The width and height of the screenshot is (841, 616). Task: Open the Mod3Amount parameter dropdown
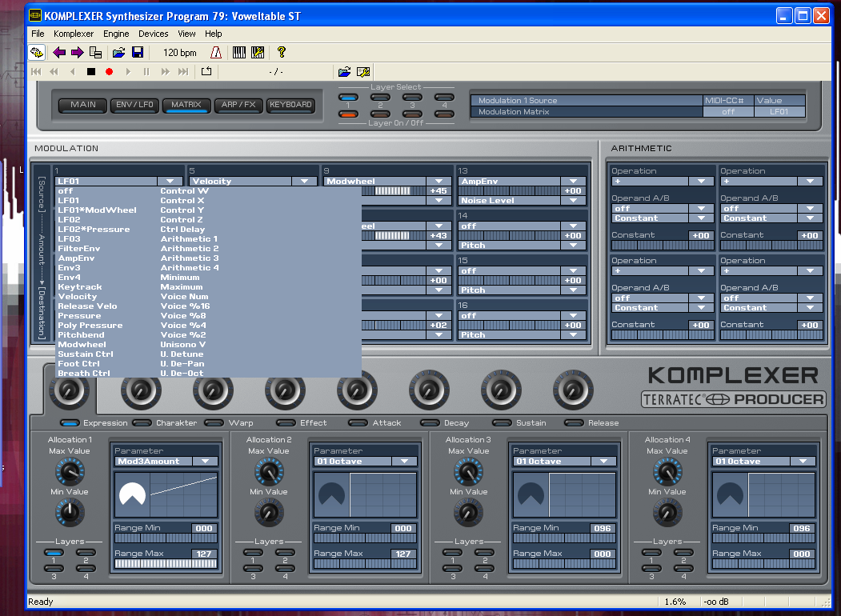tap(206, 461)
